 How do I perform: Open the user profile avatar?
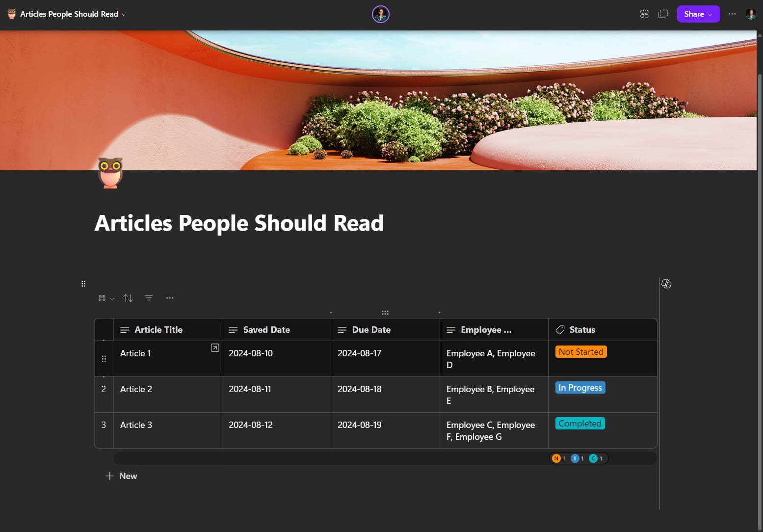pyautogui.click(x=751, y=14)
